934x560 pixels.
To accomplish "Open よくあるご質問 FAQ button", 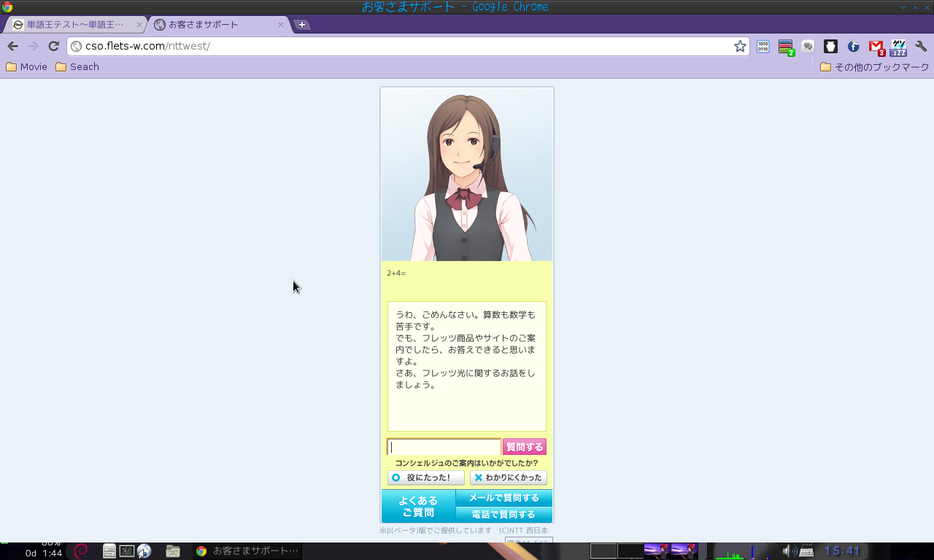I will [418, 506].
